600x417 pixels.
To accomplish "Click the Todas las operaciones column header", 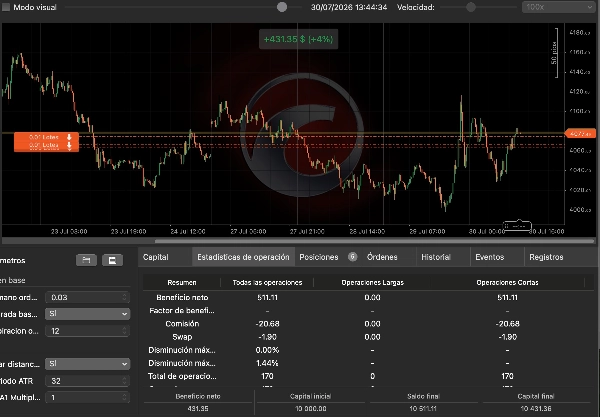I will [x=267, y=282].
